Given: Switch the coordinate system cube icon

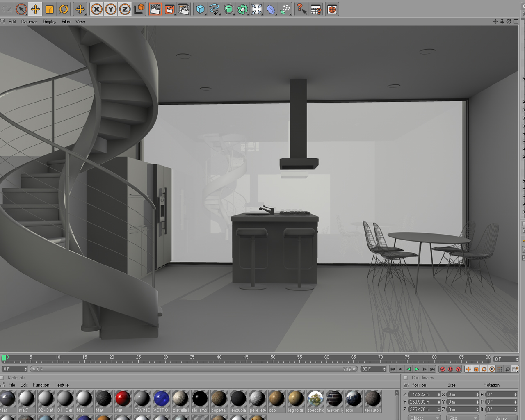Looking at the screenshot, I should pos(139,9).
